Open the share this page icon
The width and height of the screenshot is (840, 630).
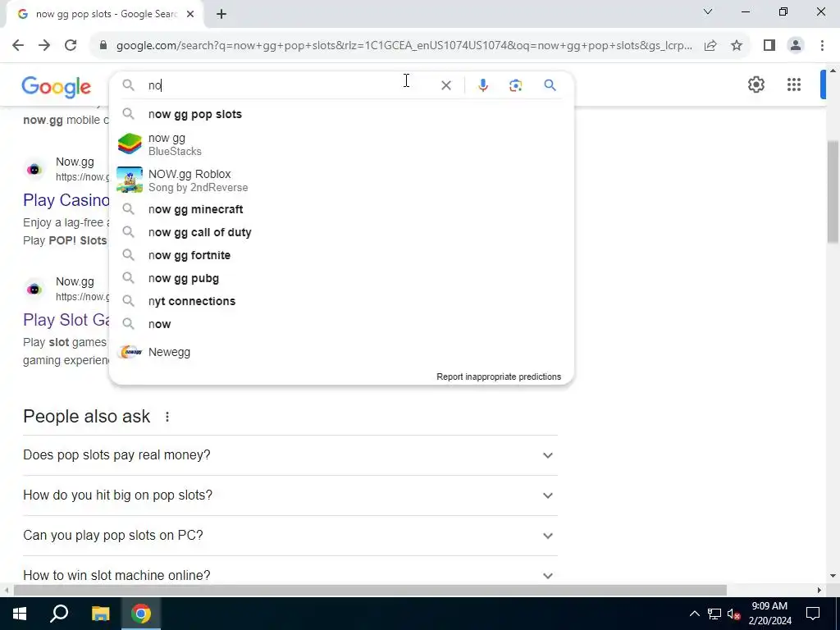point(710,46)
